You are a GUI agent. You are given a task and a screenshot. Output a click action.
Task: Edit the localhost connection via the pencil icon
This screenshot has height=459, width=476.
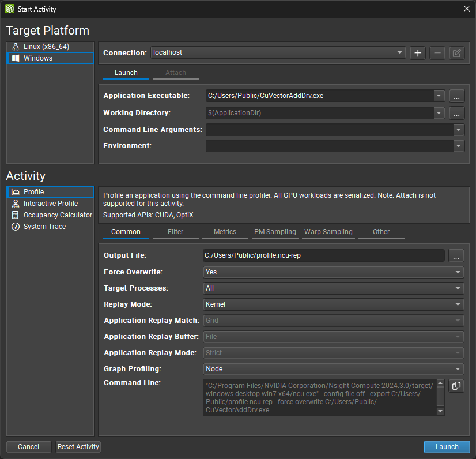coord(456,52)
